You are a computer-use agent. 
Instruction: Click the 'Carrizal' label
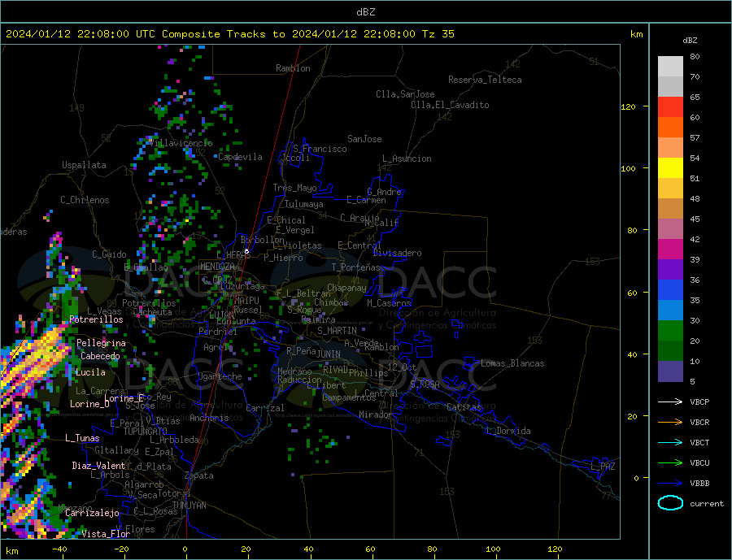click(265, 408)
